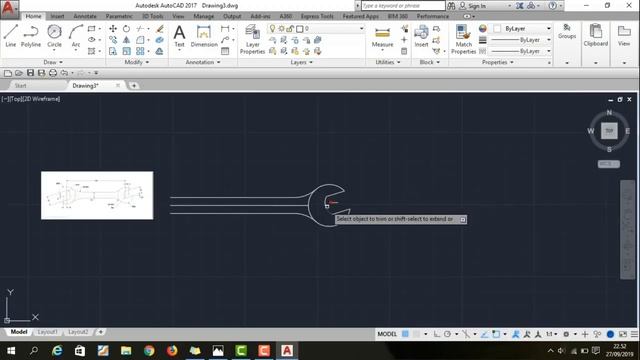Image resolution: width=640 pixels, height=360 pixels.
Task: Click the Table icon in Annotation
Action: pyautogui.click(x=225, y=51)
